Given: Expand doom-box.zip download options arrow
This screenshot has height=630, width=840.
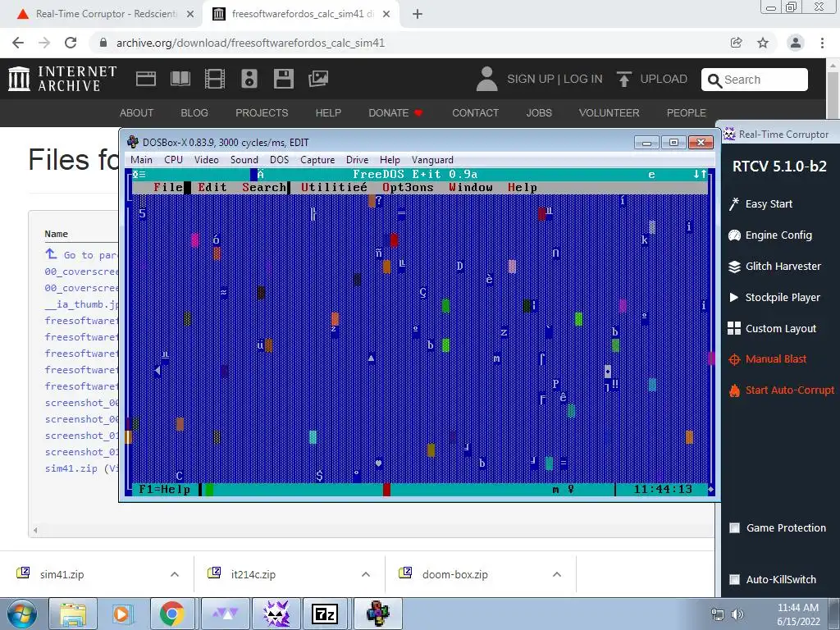Looking at the screenshot, I should [x=557, y=574].
